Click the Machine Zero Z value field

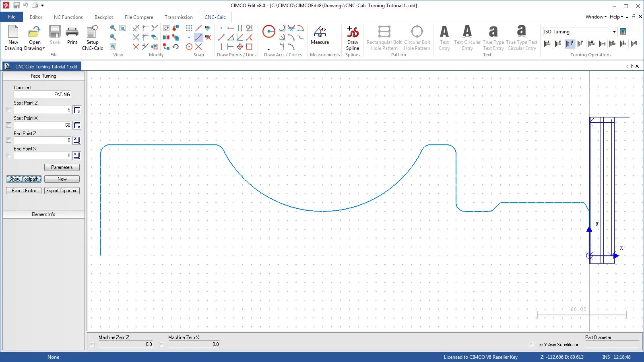tap(126, 345)
